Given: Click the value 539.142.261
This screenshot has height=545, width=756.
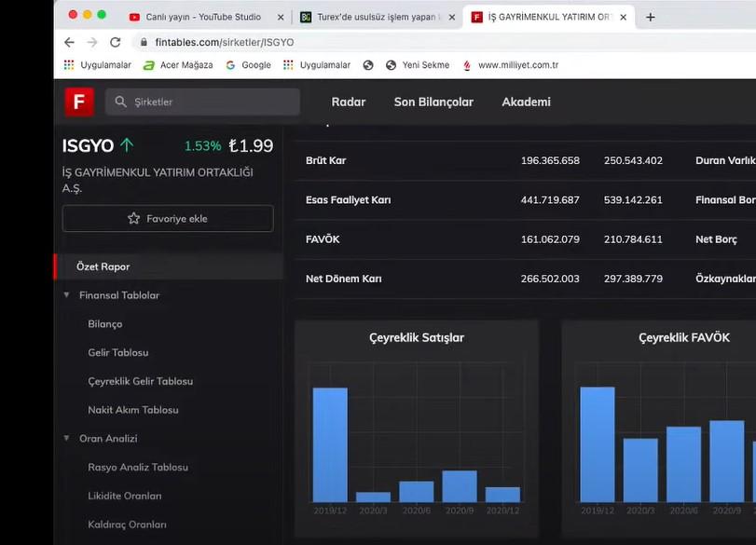Looking at the screenshot, I should point(633,200).
